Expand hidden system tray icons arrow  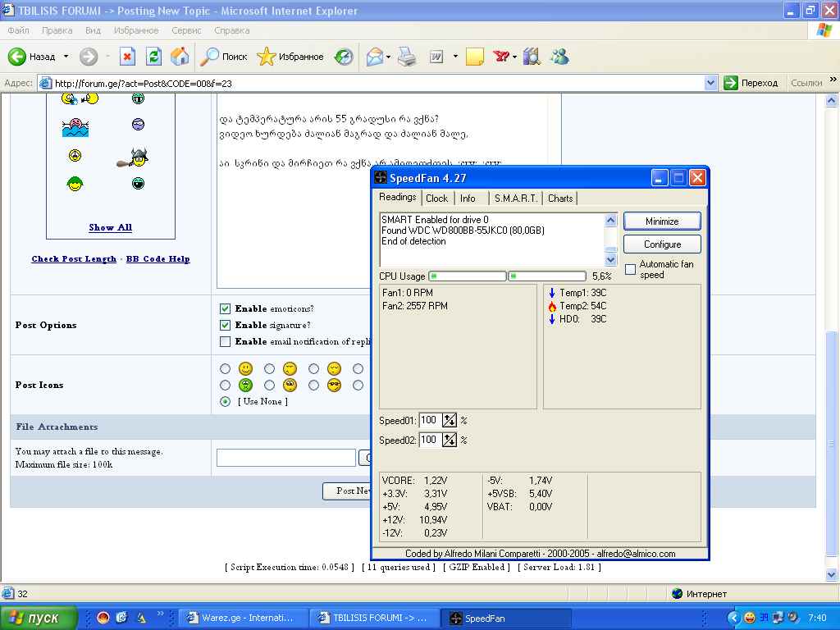(733, 618)
